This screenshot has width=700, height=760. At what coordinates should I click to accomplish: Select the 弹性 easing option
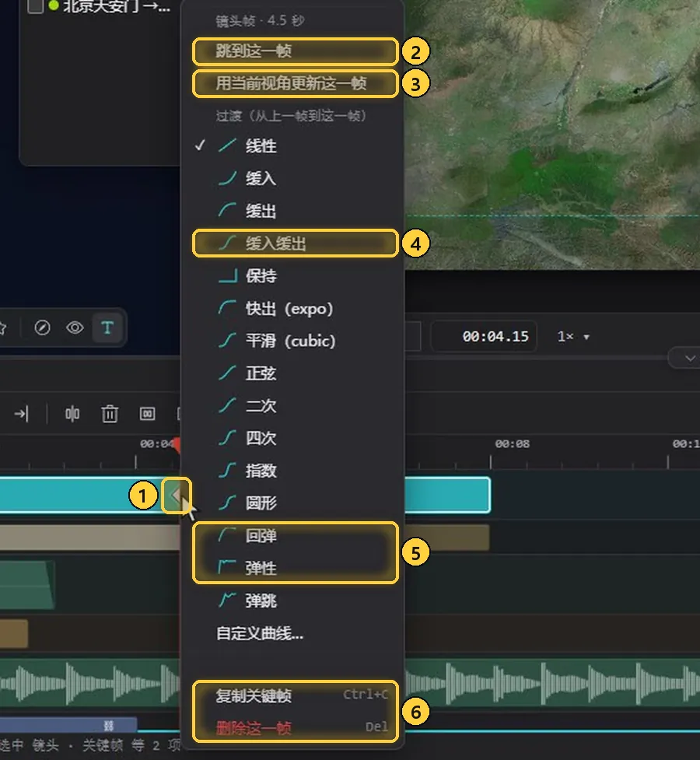tap(292, 568)
